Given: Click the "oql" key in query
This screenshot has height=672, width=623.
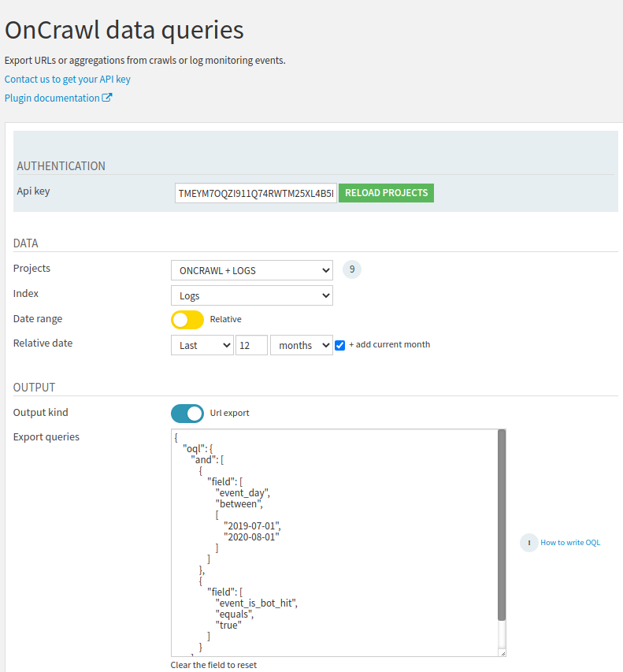Looking at the screenshot, I should click(195, 449).
